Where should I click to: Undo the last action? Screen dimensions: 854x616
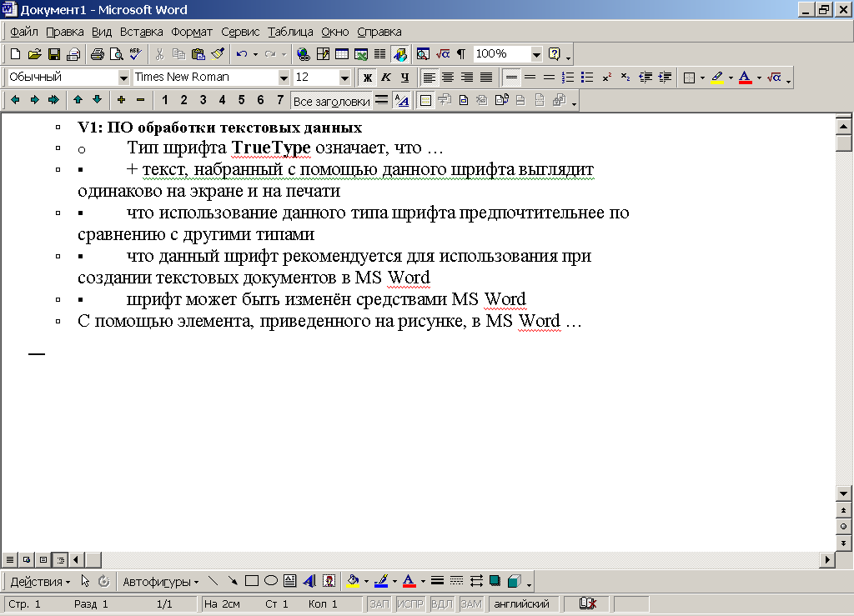pos(242,54)
